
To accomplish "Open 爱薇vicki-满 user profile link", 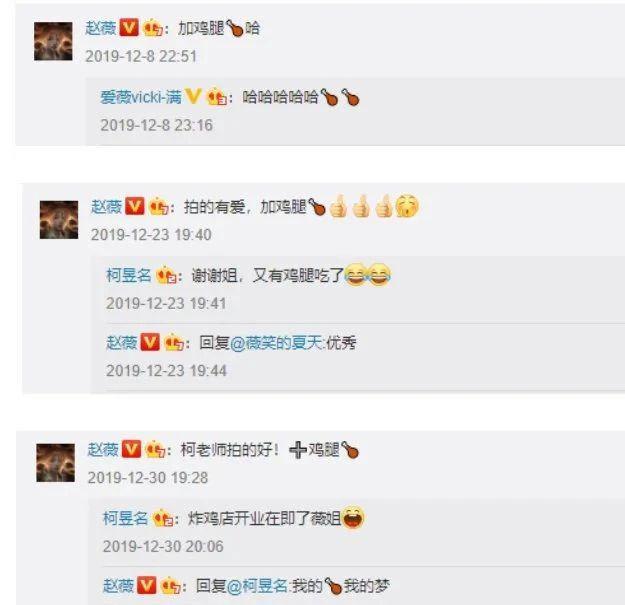I will coord(141,97).
